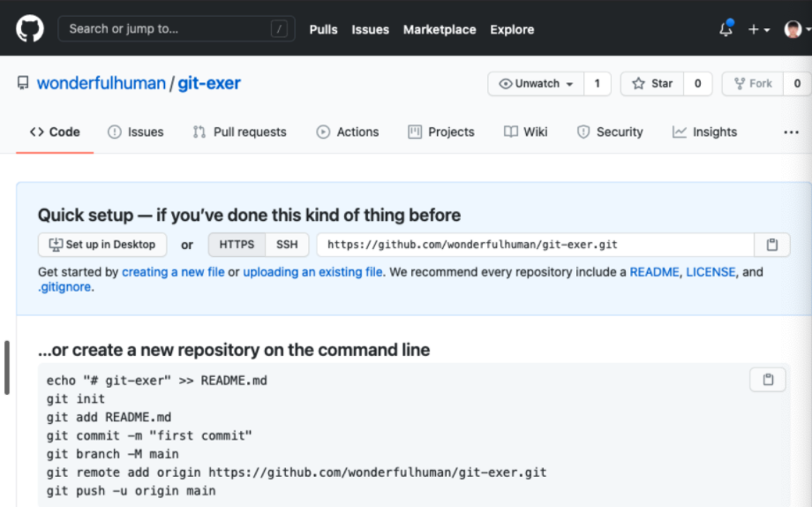Open Pulls in top navigation
The image size is (812, 507).
click(x=323, y=29)
